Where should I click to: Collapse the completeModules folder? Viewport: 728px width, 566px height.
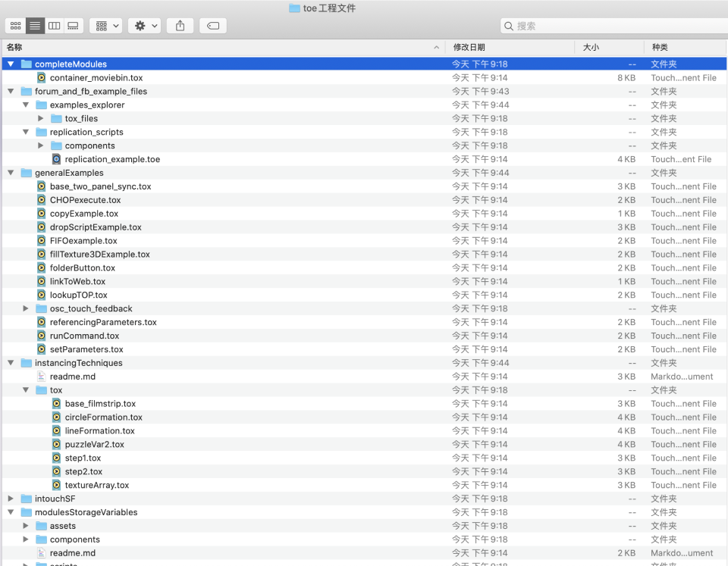tap(11, 64)
